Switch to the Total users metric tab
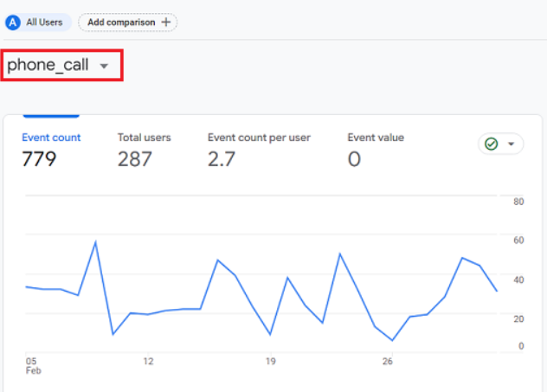The height and width of the screenshot is (392, 547). 144,138
